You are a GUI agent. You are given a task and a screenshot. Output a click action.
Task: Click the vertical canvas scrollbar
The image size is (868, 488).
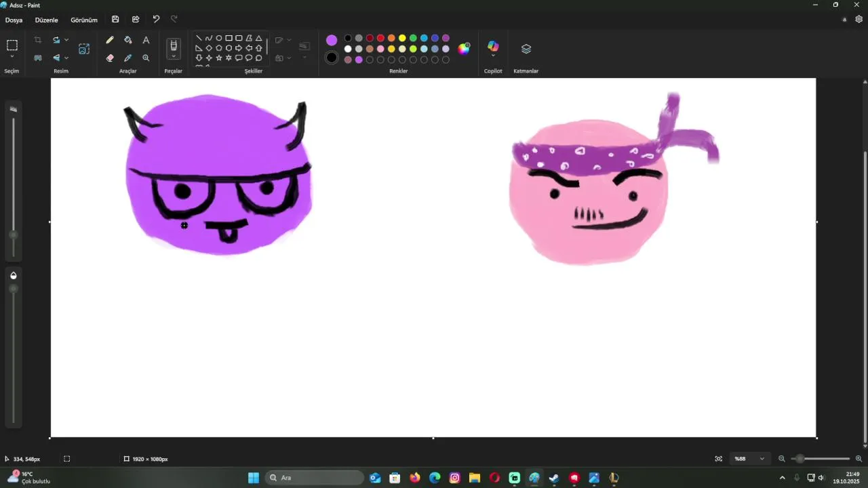pos(865,296)
